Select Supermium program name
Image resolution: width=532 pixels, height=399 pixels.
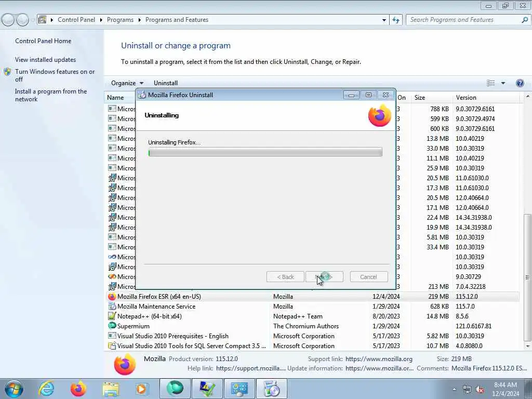(x=134, y=326)
